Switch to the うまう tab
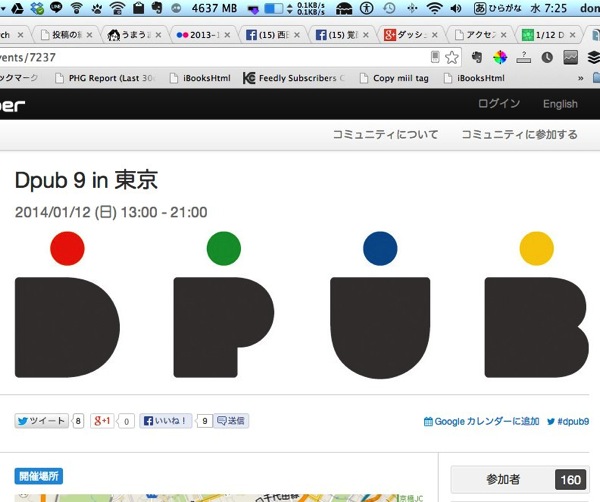Screen dimensions: 600x502 134,35
